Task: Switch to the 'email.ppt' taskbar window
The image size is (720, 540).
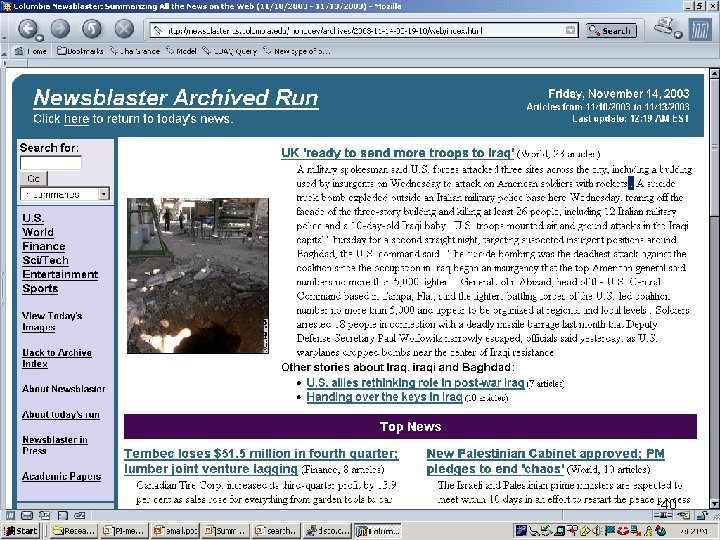Action: pyautogui.click(x=174, y=531)
